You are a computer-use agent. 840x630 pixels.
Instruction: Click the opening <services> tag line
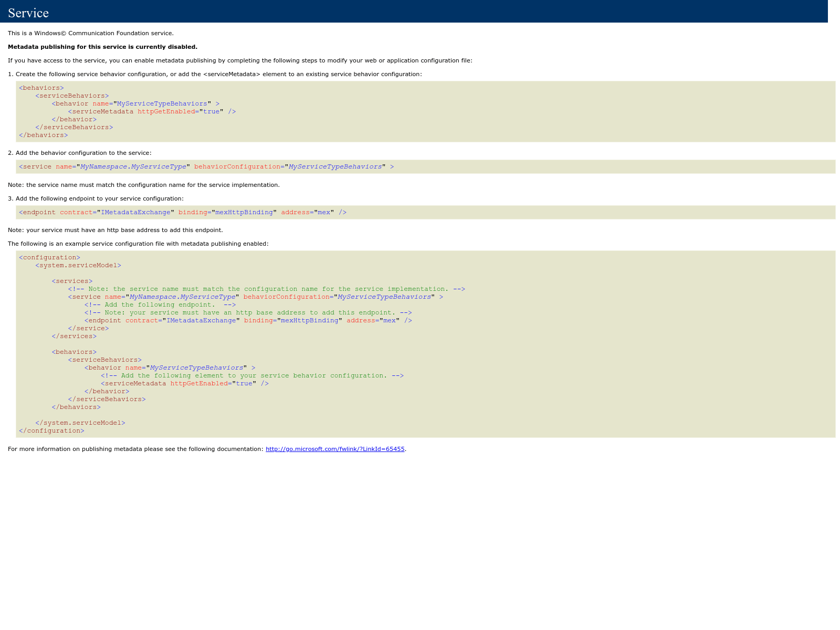(x=72, y=281)
